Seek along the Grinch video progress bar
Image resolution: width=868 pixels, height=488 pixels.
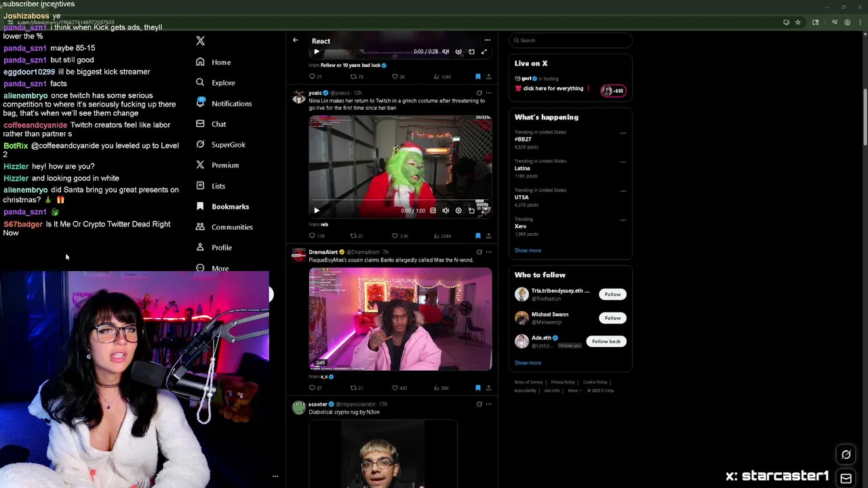[x=400, y=201]
